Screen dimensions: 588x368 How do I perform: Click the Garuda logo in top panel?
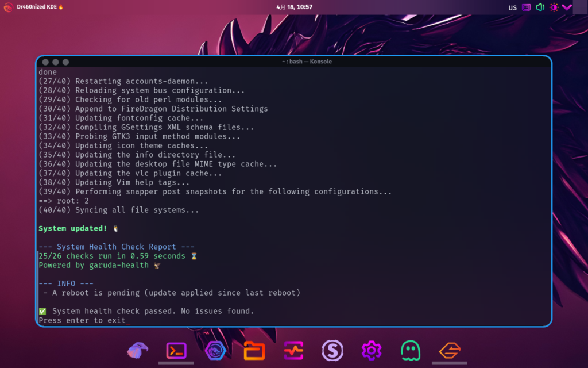tap(8, 7)
